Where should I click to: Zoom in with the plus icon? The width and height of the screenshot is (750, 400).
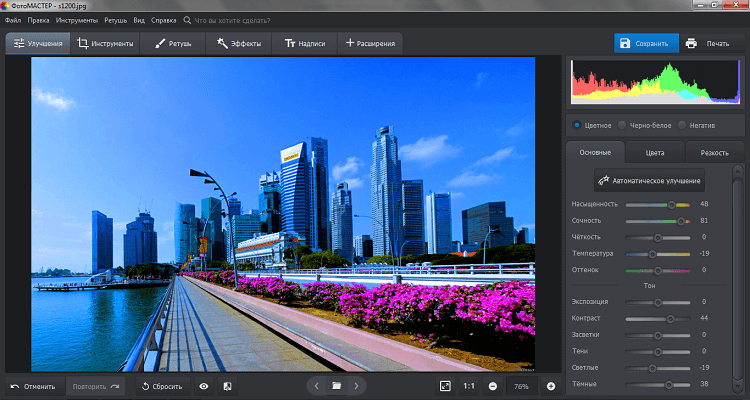coord(550,385)
